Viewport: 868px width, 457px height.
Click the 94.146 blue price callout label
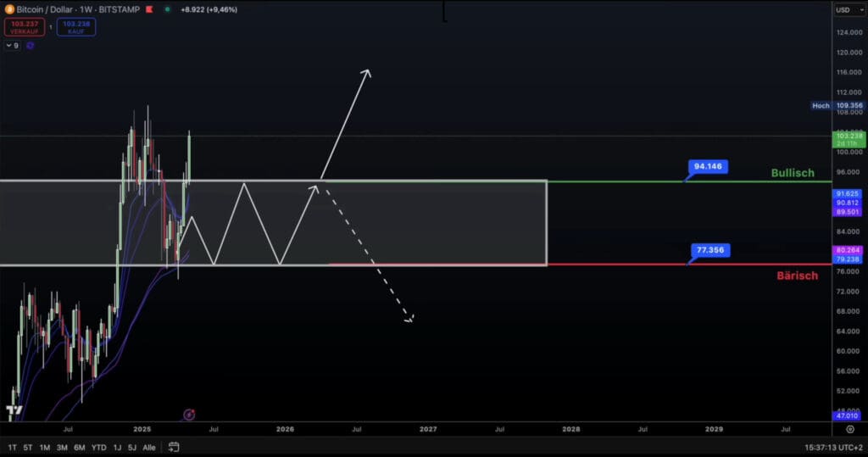[x=707, y=167]
